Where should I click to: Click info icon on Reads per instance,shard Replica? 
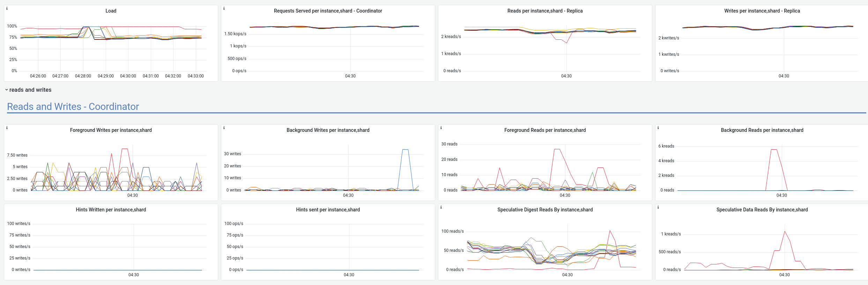(441, 8)
